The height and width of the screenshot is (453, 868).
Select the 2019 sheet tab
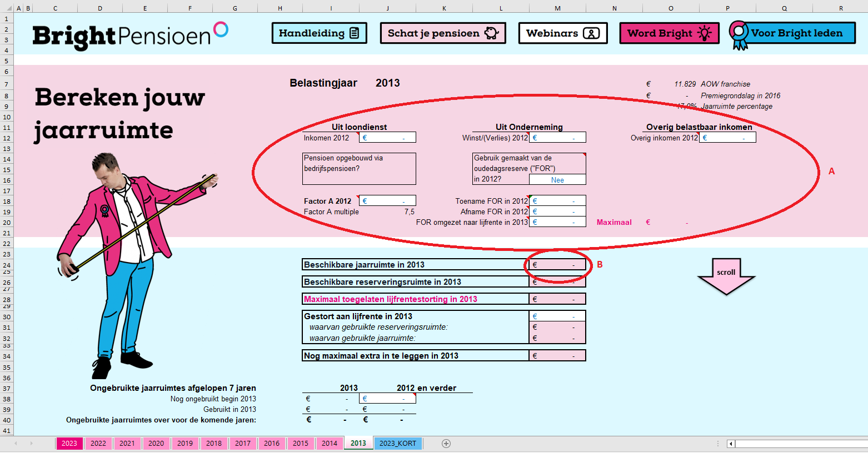click(x=185, y=443)
